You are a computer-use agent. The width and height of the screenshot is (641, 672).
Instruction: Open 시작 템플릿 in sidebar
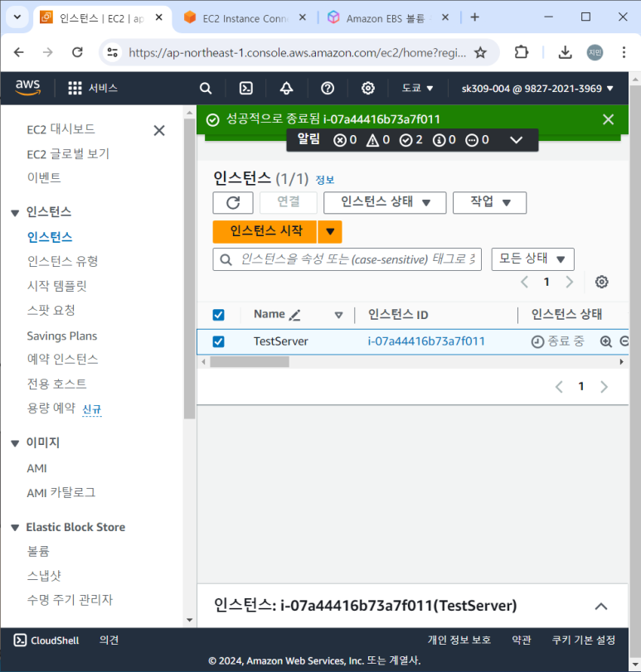point(56,286)
